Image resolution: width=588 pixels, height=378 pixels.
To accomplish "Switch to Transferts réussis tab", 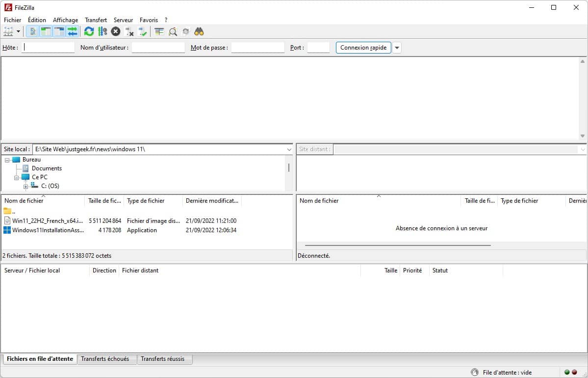I will pyautogui.click(x=164, y=359).
